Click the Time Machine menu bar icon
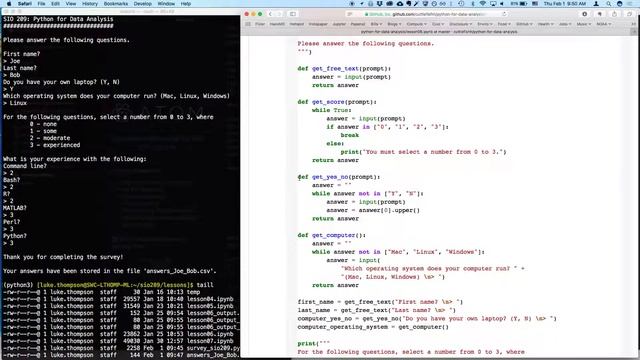 pos(461,4)
